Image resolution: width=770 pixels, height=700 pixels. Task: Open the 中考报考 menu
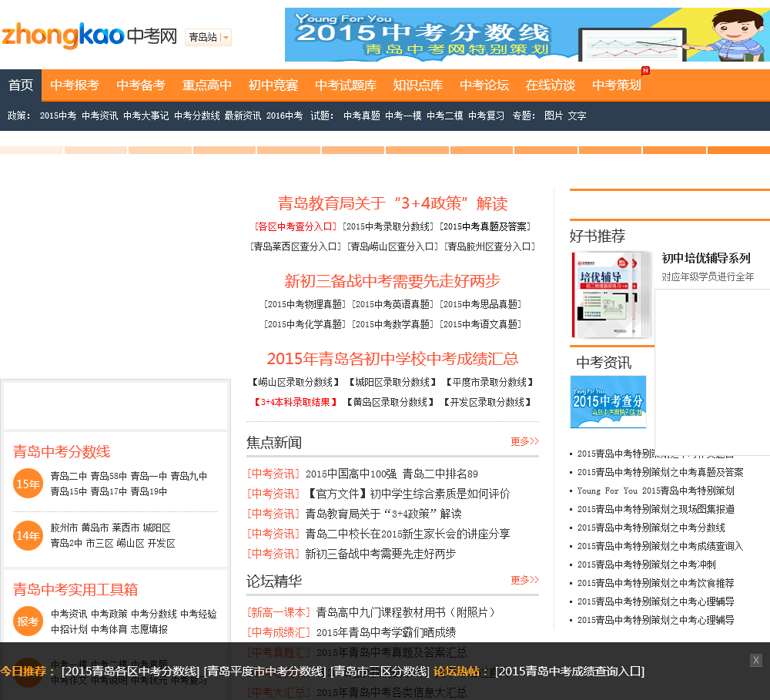[75, 85]
